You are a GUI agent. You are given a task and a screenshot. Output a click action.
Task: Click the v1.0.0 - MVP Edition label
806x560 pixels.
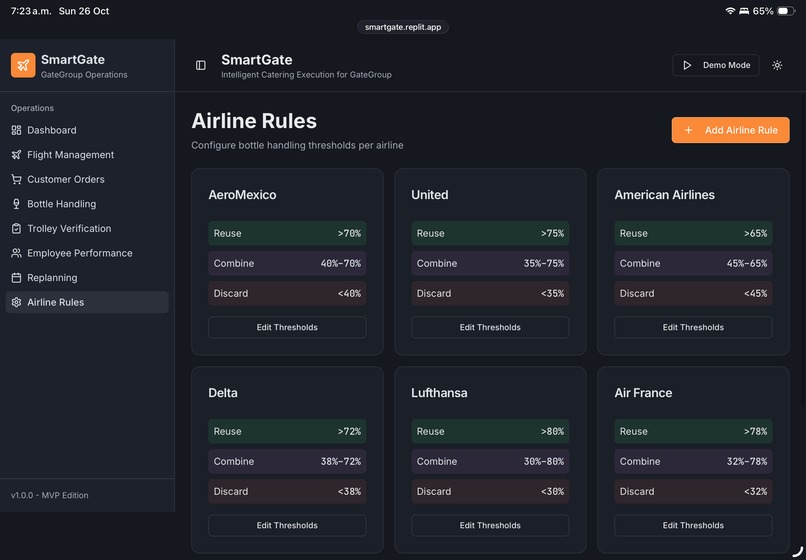pyautogui.click(x=49, y=495)
